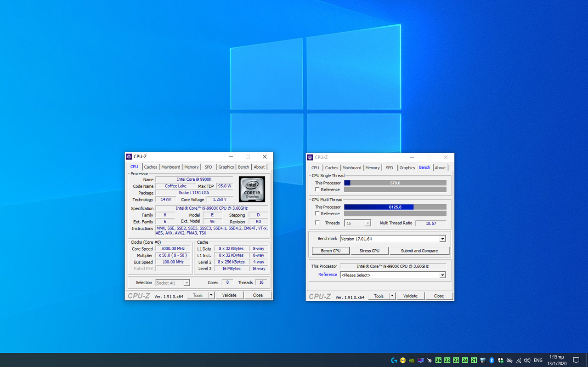Click the Tools button in the Bench tab window
The height and width of the screenshot is (367, 588).
coord(379,296)
